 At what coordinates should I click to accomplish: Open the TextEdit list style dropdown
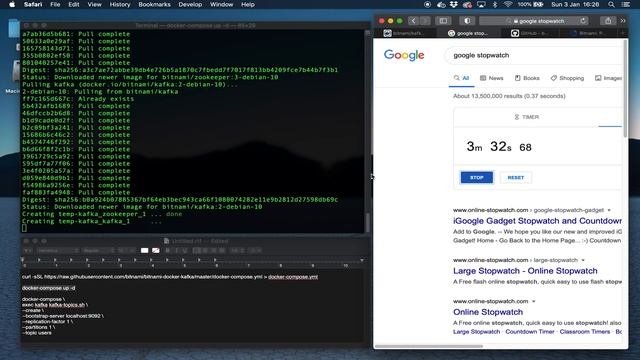254,250
